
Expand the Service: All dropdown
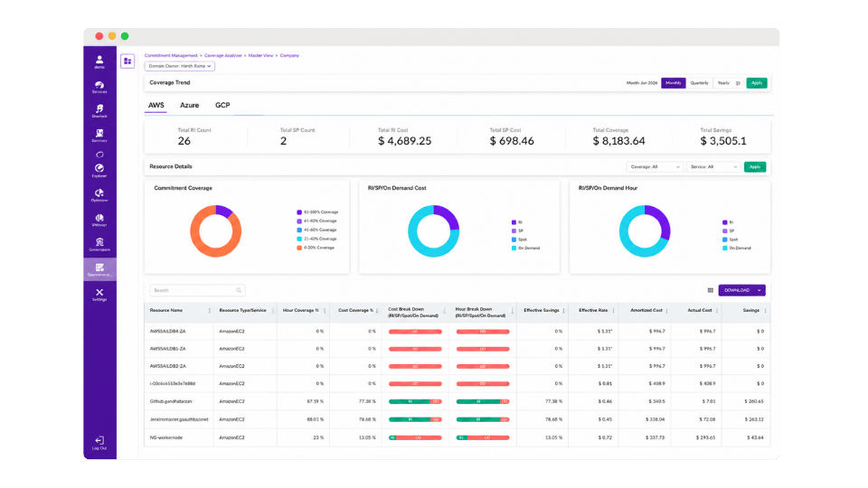click(713, 166)
